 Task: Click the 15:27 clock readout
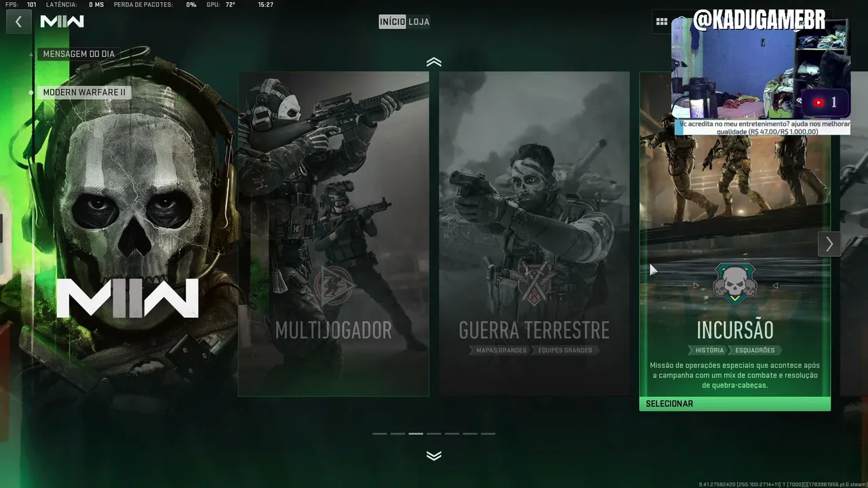266,5
